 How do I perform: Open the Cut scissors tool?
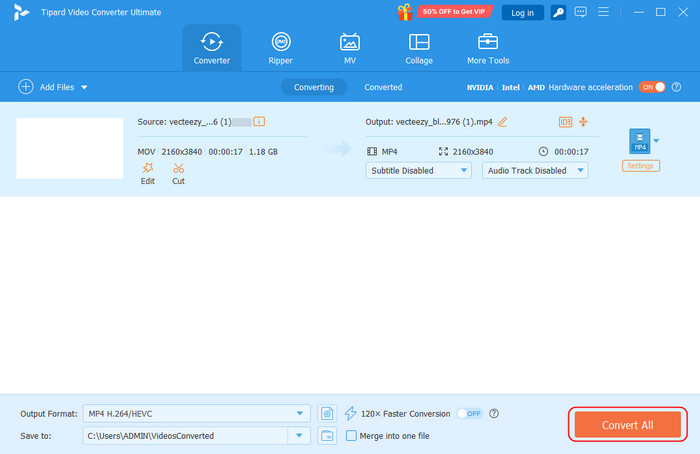click(178, 174)
